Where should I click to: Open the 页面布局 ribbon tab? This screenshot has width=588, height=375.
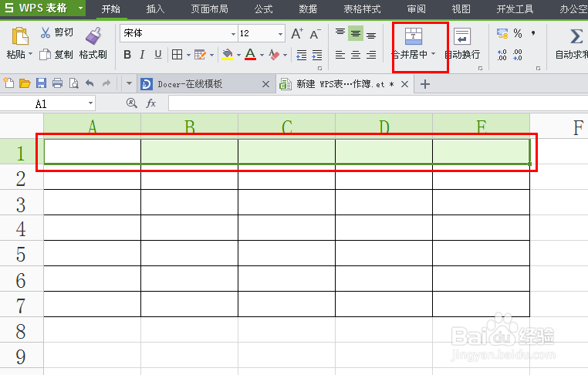(209, 9)
